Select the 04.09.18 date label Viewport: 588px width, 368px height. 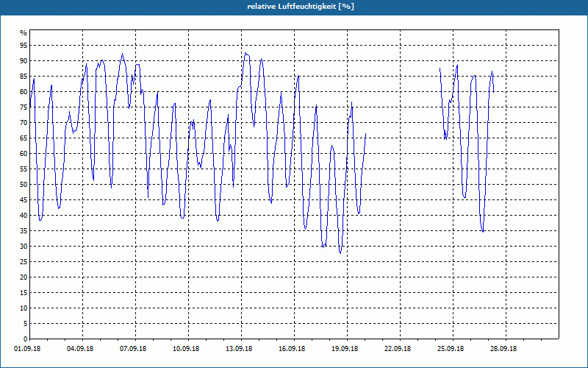80,349
